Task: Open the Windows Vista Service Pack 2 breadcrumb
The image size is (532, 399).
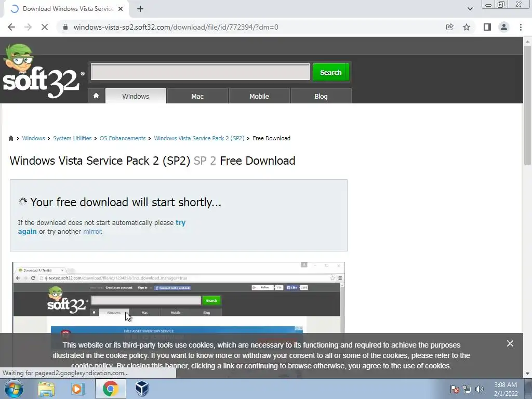Action: [199, 138]
